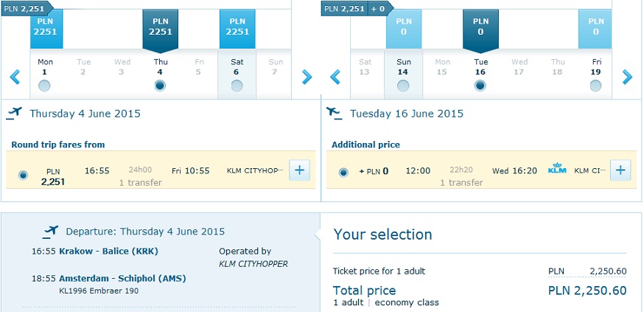
Task: Select the + PLN 0 return fare radio
Action: (x=343, y=173)
